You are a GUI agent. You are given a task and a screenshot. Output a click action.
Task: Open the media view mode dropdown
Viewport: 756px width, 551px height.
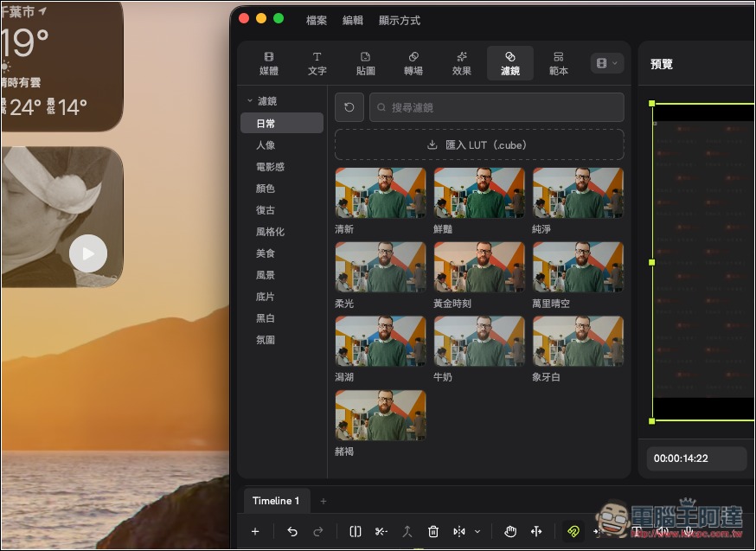coord(607,63)
